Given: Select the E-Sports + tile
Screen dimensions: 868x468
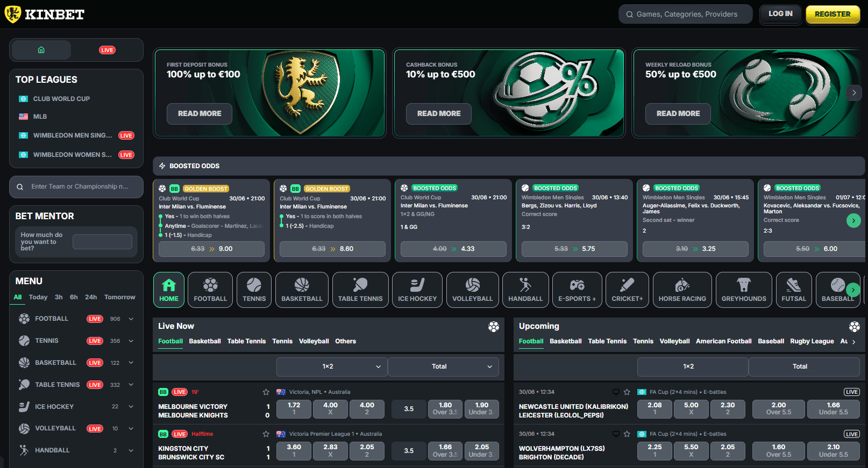Looking at the screenshot, I should tap(577, 290).
